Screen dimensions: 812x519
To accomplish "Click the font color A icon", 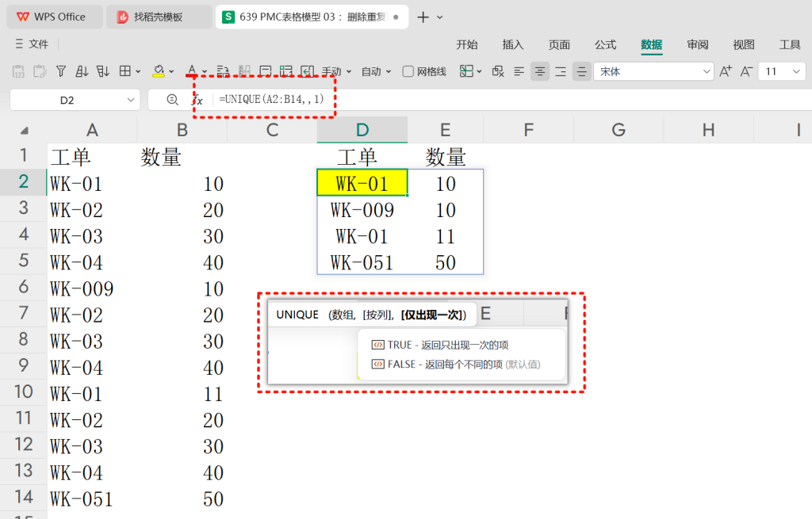I will [x=192, y=71].
